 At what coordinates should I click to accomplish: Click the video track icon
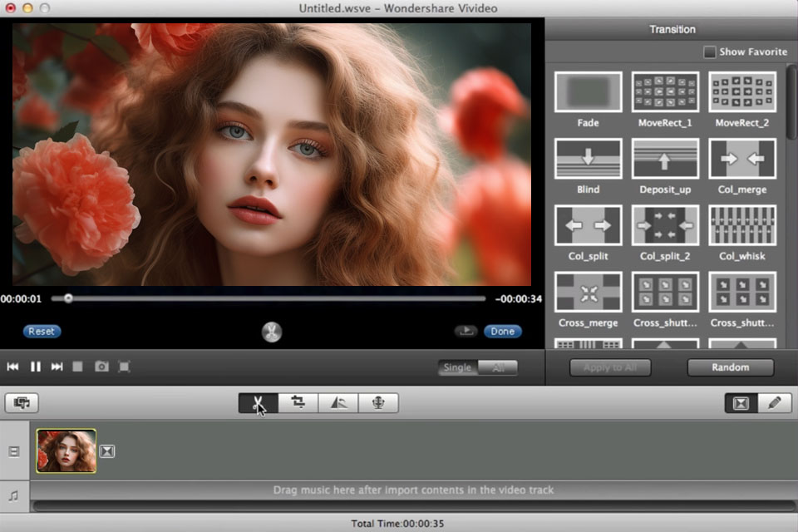pos(14,451)
